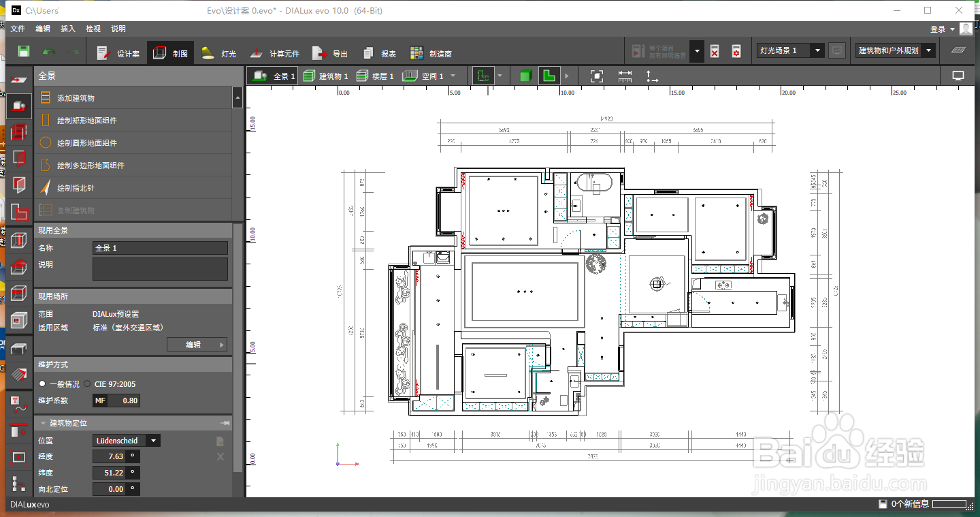Click the zoom to fit view icon
Viewport: 980px width, 517px height.
click(597, 76)
